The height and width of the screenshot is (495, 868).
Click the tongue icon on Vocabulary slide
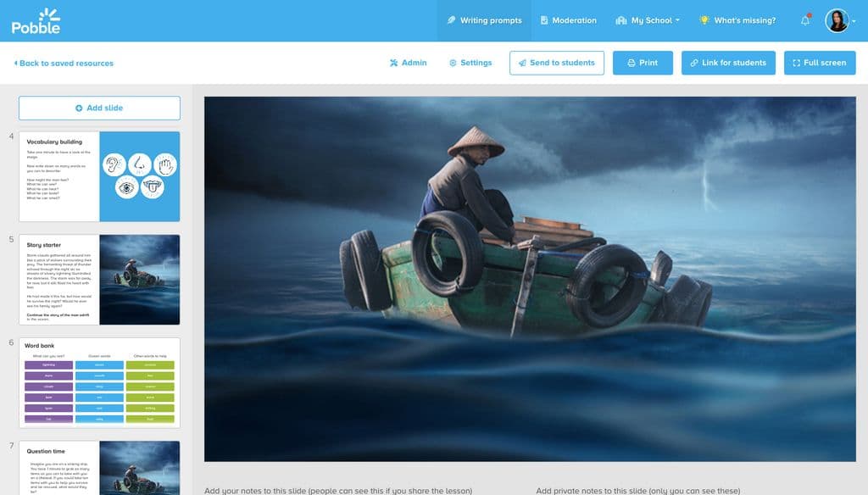(153, 187)
